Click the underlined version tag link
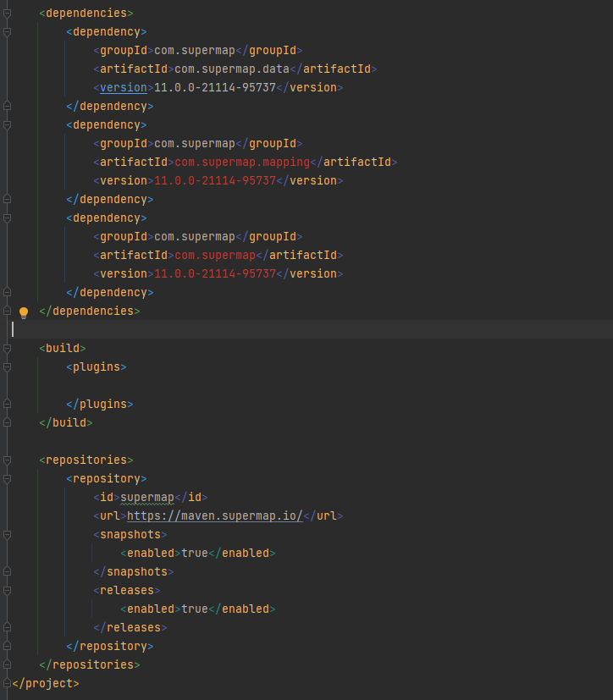The width and height of the screenshot is (613, 700). (124, 87)
